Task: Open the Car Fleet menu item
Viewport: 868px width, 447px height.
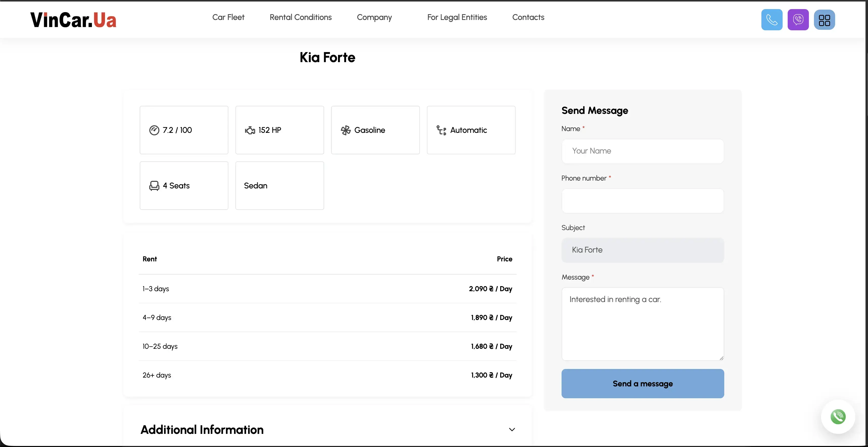Action: click(228, 17)
